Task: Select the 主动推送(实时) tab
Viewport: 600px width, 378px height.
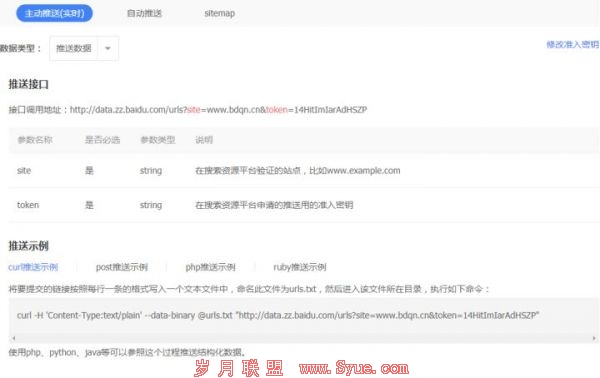Action: tap(54, 13)
